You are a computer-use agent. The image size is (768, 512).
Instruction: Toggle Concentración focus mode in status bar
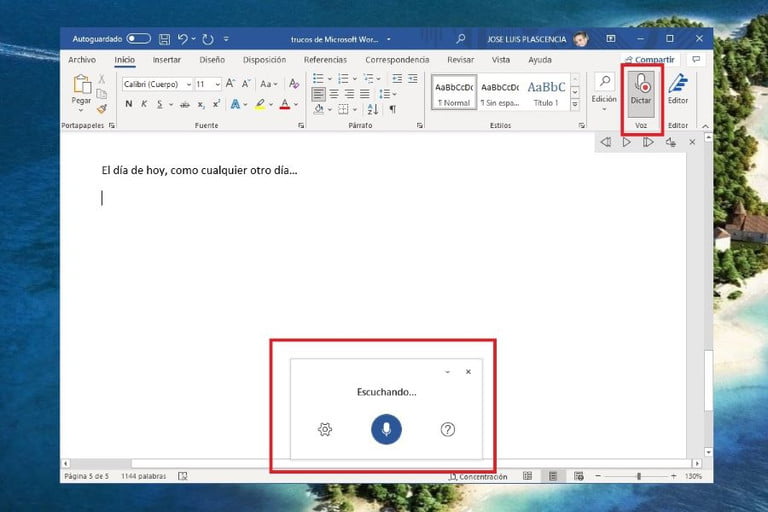click(478, 477)
